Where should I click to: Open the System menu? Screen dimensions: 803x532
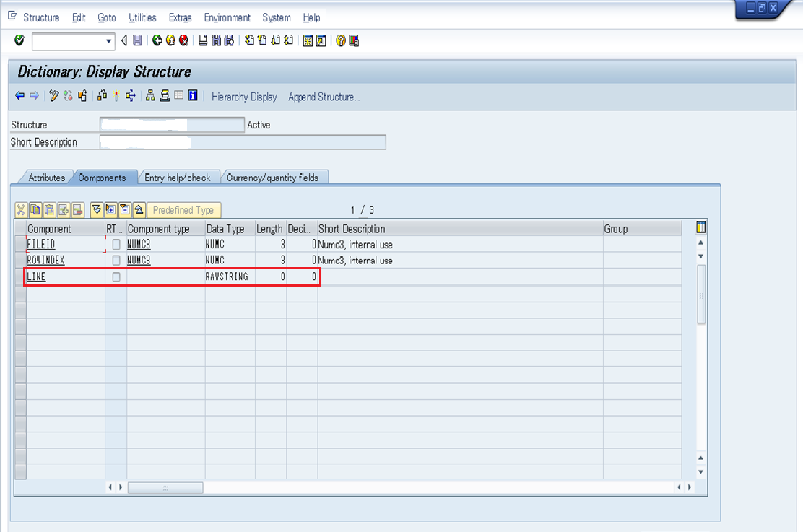click(277, 17)
